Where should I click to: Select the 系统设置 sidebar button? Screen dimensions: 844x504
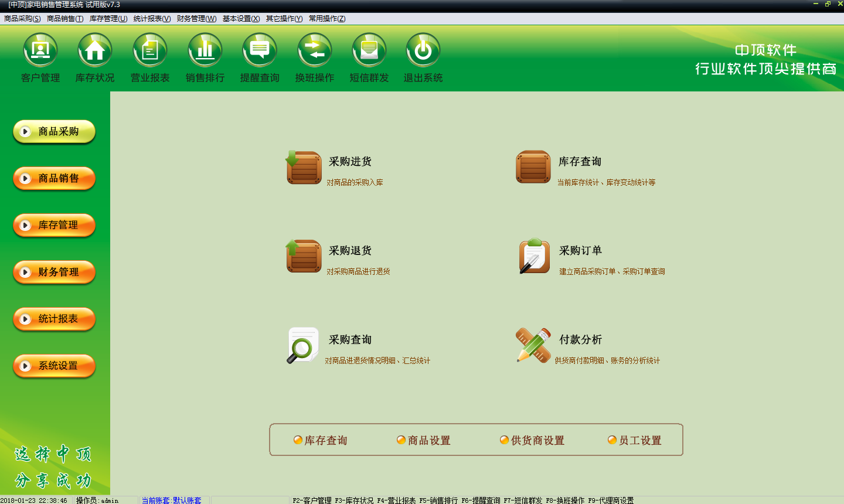[54, 366]
